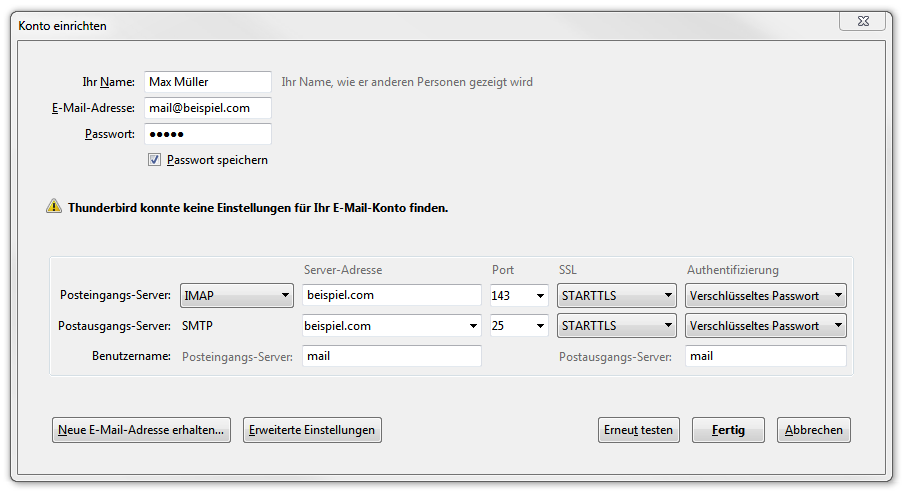Click the Ihr Name input field
905x493 pixels.
point(207,82)
